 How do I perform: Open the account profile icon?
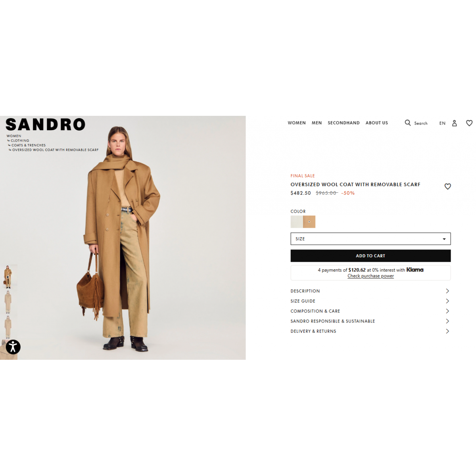click(x=455, y=123)
